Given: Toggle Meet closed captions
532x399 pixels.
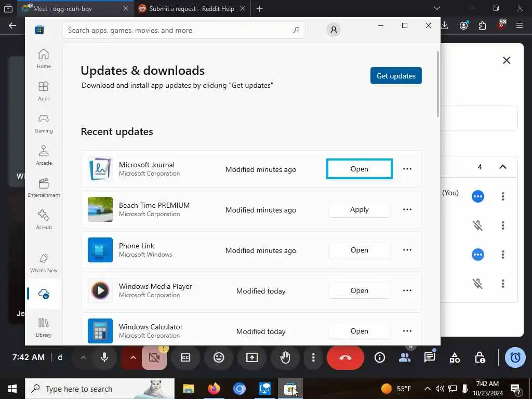Looking at the screenshot, I should [x=185, y=357].
